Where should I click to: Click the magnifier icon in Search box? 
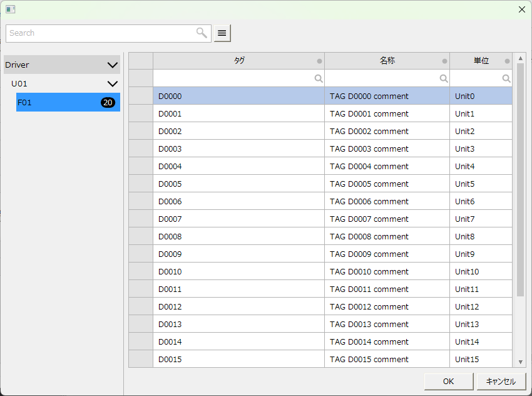(x=202, y=33)
